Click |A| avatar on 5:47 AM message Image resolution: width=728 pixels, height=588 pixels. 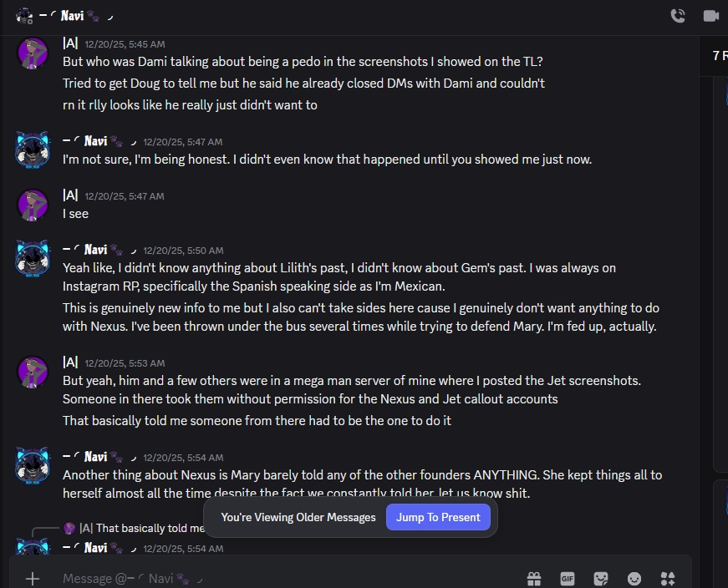[33, 205]
